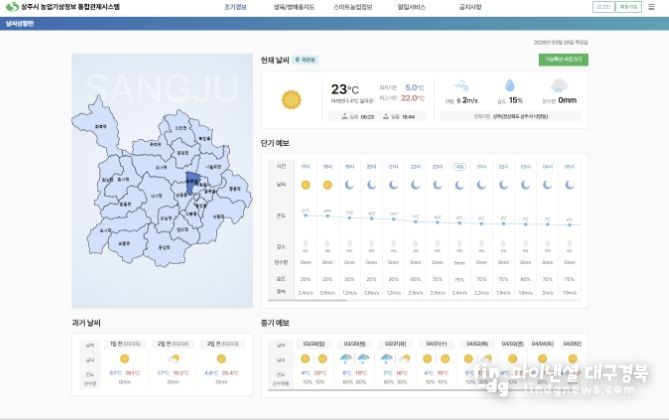The height and width of the screenshot is (420, 669).
Task: Select the highlighted dark blue district on map
Action: tap(192, 181)
